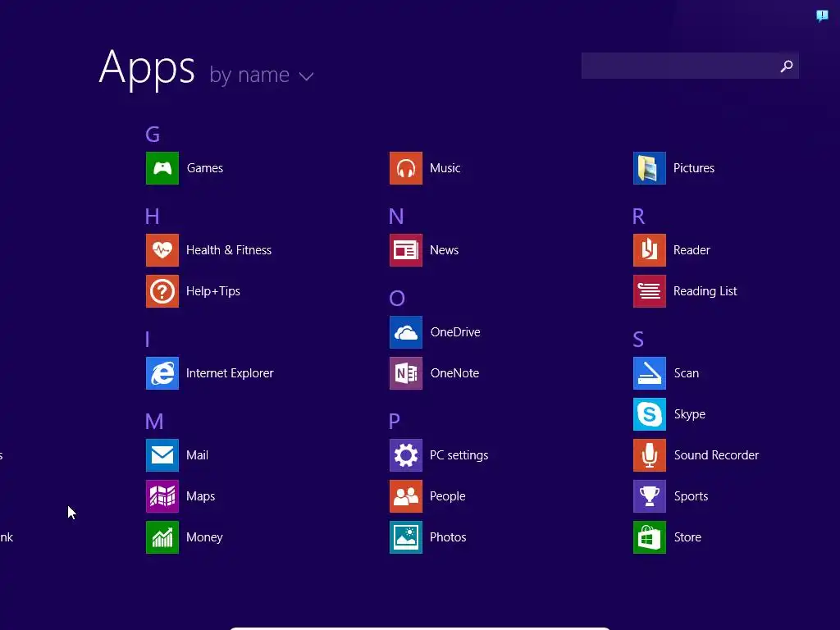Open the Music headphones icon

point(406,168)
